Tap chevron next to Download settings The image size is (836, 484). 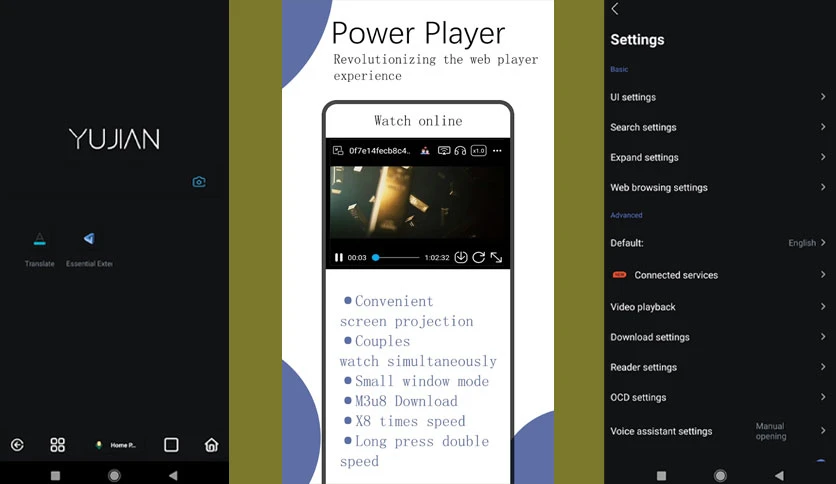(x=823, y=336)
